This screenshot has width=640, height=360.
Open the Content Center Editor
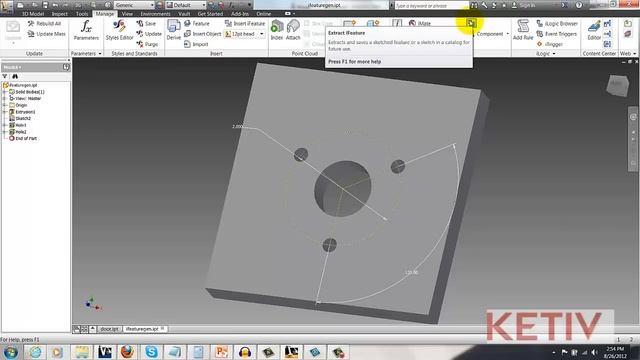pos(594,30)
